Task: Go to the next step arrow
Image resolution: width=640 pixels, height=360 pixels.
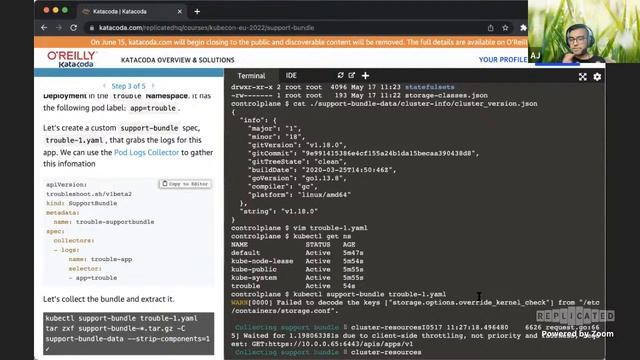Action: (x=153, y=86)
